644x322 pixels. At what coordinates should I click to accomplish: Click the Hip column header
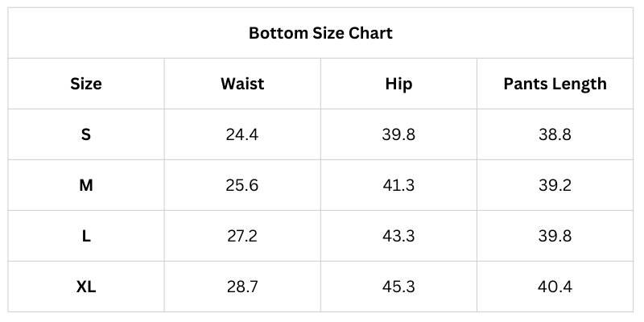pos(398,84)
